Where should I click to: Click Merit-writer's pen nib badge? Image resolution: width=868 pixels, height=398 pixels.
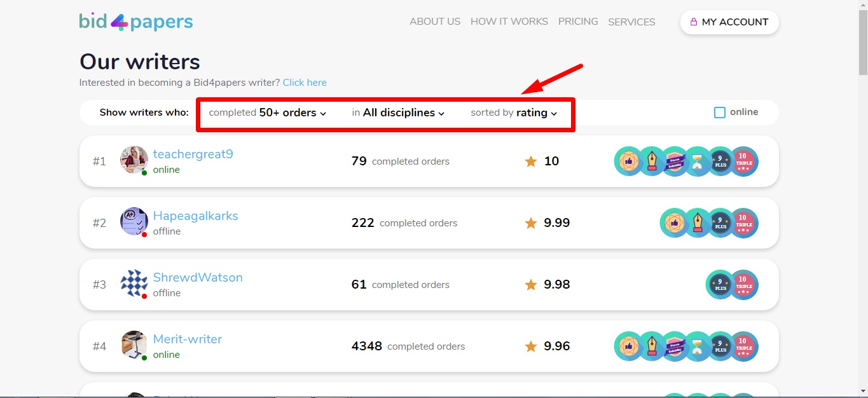click(x=652, y=347)
